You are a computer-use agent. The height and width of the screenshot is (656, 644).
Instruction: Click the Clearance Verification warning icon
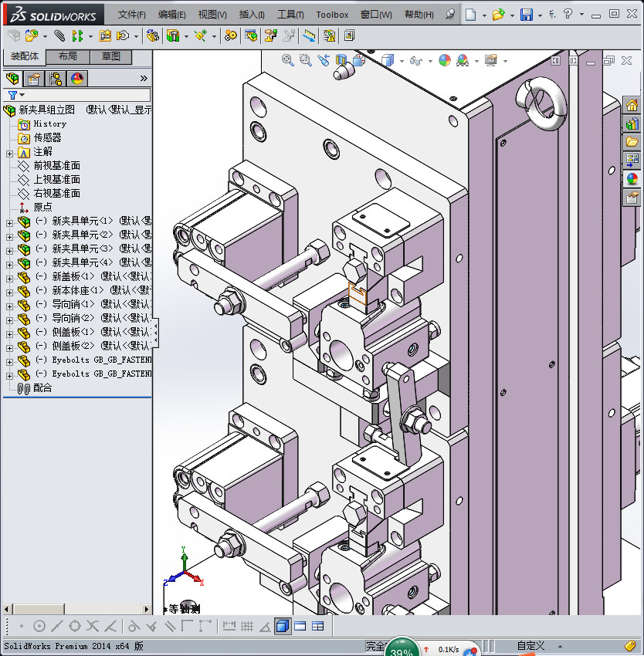click(x=330, y=36)
